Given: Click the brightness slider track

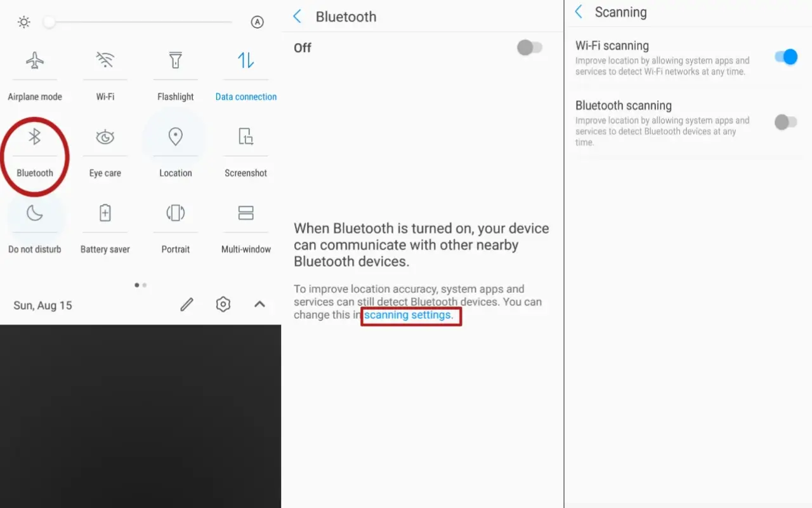Looking at the screenshot, I should pos(140,22).
